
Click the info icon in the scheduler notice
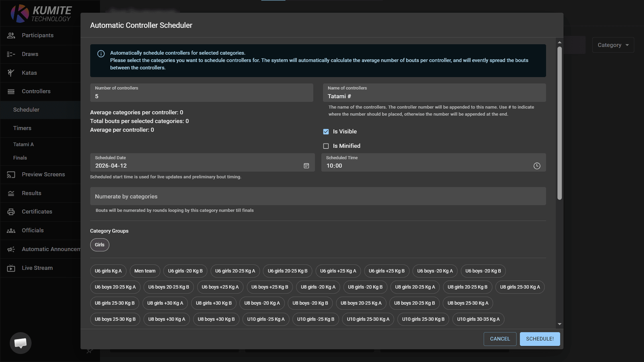click(101, 54)
